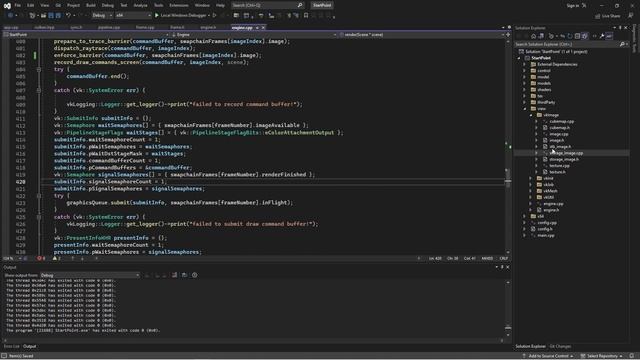Click the CRLF line ending indicator
Viewport: 640px width, 360px height.
[x=504, y=258]
